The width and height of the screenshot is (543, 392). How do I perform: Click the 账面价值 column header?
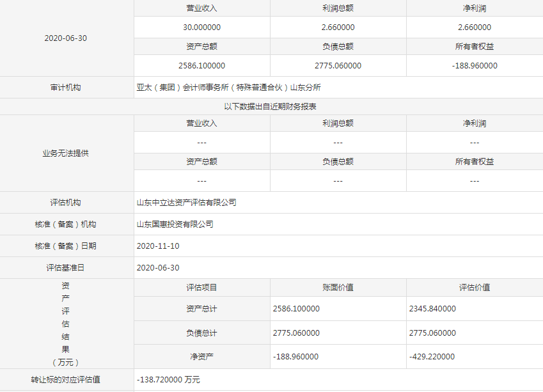click(338, 288)
